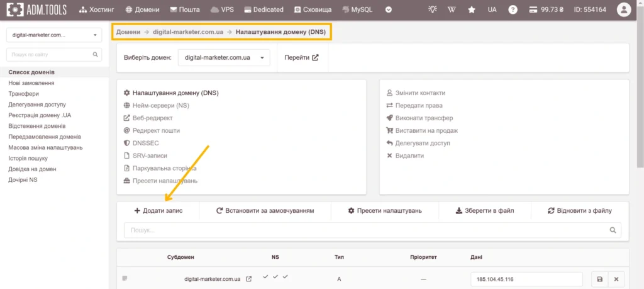
Task: Click Виконати трансфер
Action: [419, 118]
